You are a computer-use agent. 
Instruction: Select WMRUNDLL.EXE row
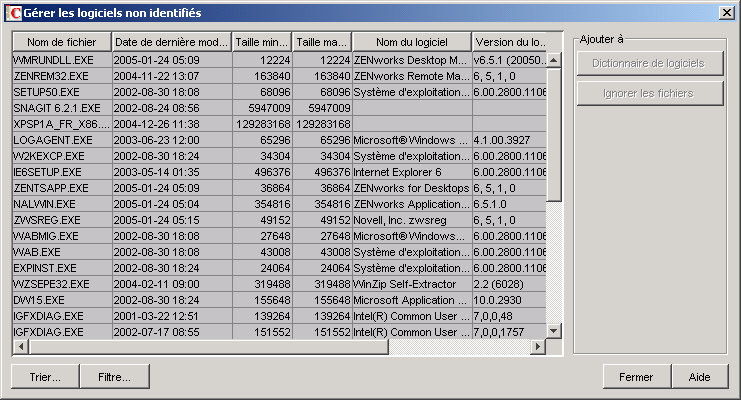click(279, 60)
